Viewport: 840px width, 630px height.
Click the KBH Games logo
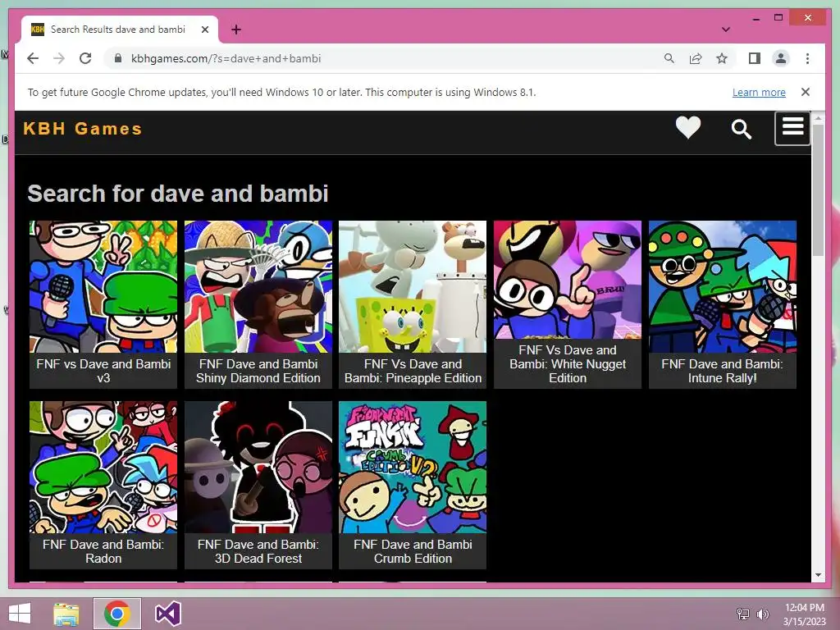(83, 129)
